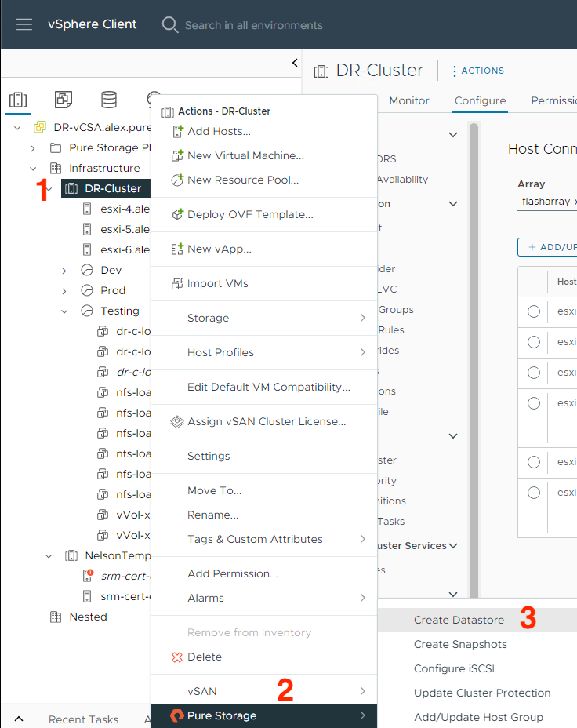Collapse the Infrastructure datacenter node

[x=33, y=168]
